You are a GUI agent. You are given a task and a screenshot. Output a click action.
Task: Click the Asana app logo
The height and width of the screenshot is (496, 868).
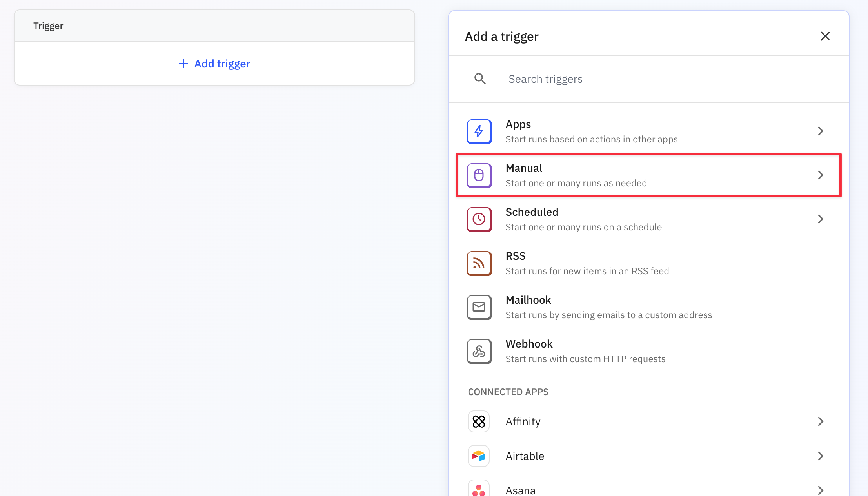click(x=479, y=490)
